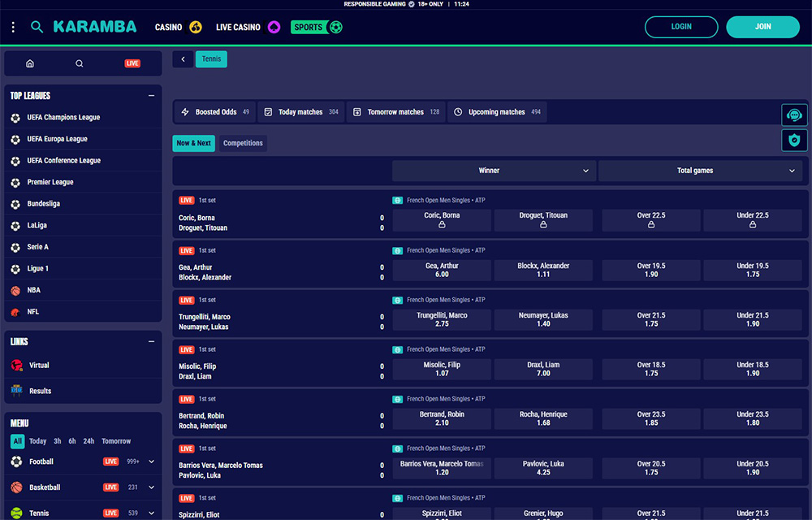Screen dimensions: 812x520
Task: Bet on Draxl, Liam at 7.00
Action: click(543, 370)
